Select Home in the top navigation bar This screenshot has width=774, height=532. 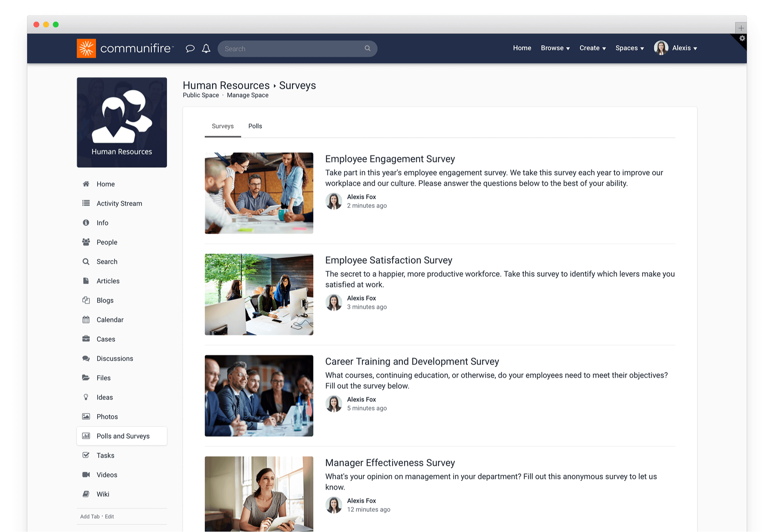point(522,48)
